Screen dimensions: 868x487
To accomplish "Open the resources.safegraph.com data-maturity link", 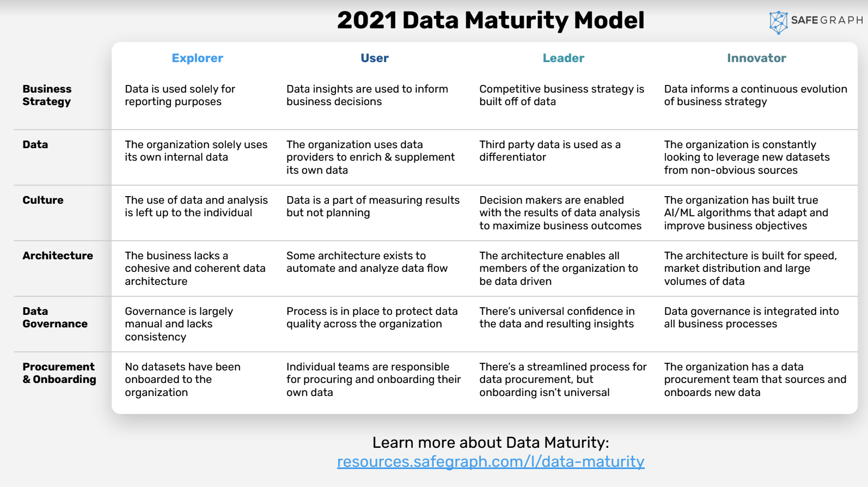I will [490, 461].
